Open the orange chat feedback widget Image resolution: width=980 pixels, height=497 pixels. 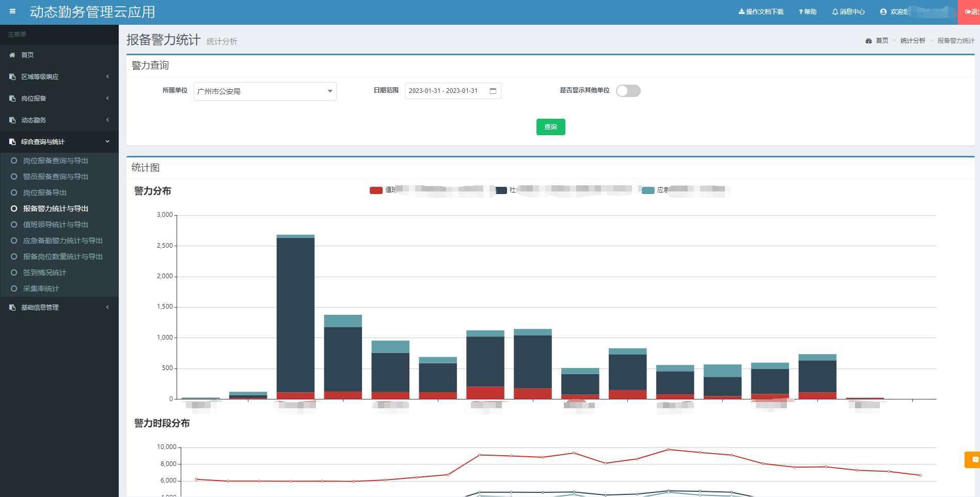click(973, 460)
